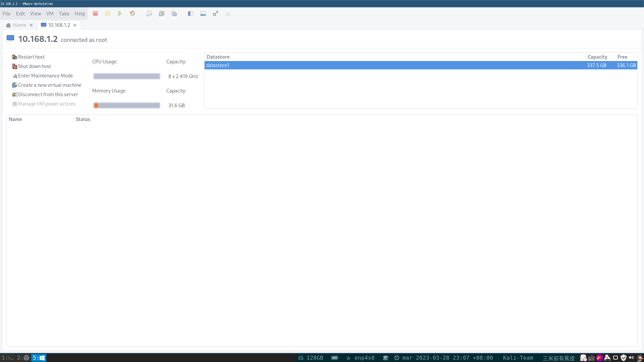Sort by the datastore Capacity column header
The height and width of the screenshot is (362, 644).
click(600, 57)
